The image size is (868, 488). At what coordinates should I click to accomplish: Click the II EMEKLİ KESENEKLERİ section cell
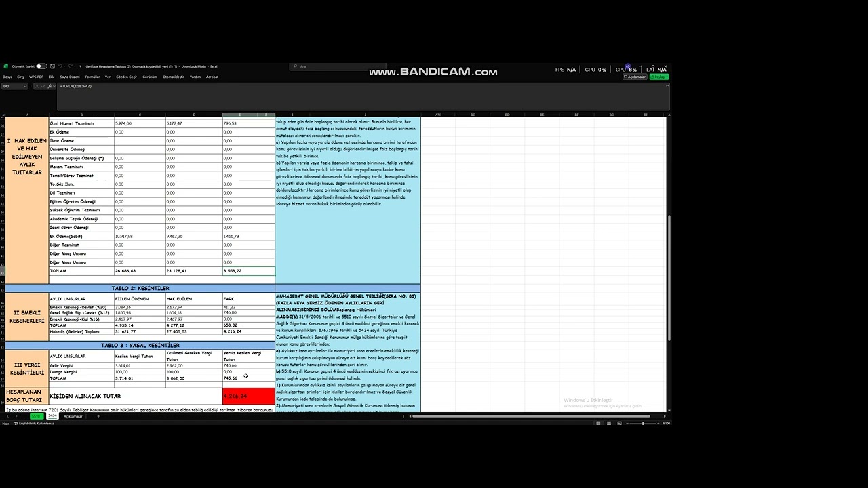pyautogui.click(x=27, y=317)
